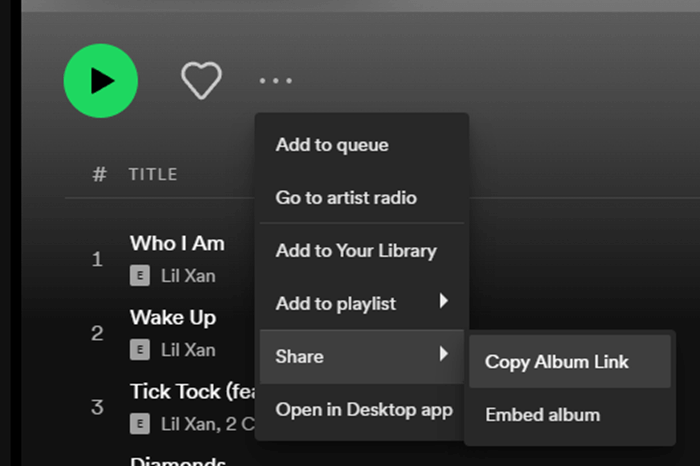Click explicit badge under Tick Tock

[141, 424]
